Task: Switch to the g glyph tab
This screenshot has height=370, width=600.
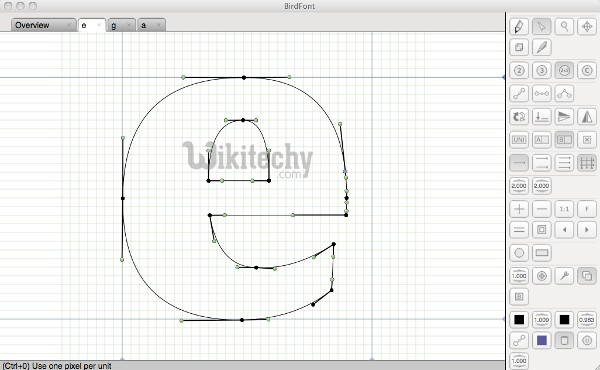Action: [x=121, y=25]
